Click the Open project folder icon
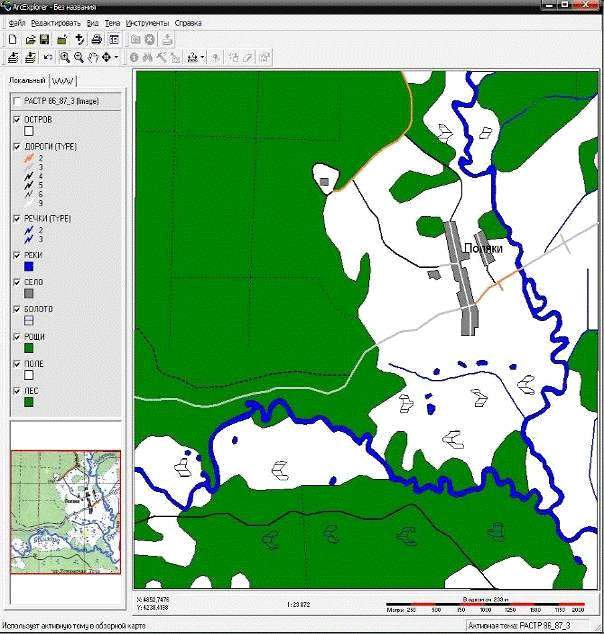 coord(29,39)
